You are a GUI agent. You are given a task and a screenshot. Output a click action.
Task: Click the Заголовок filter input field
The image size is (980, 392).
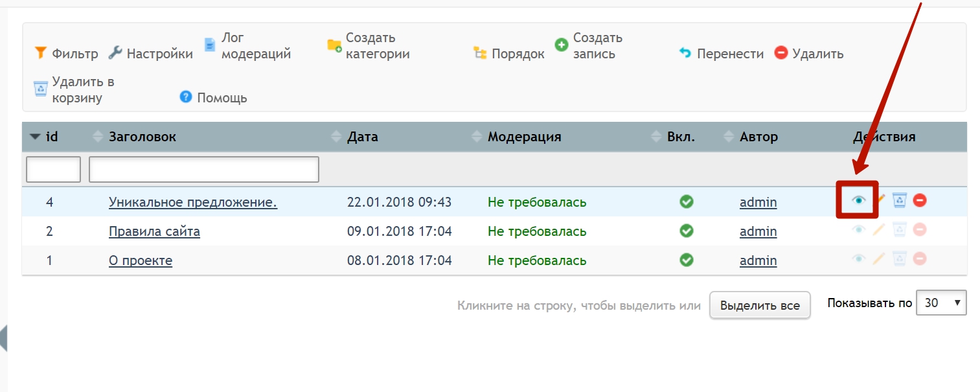203,169
